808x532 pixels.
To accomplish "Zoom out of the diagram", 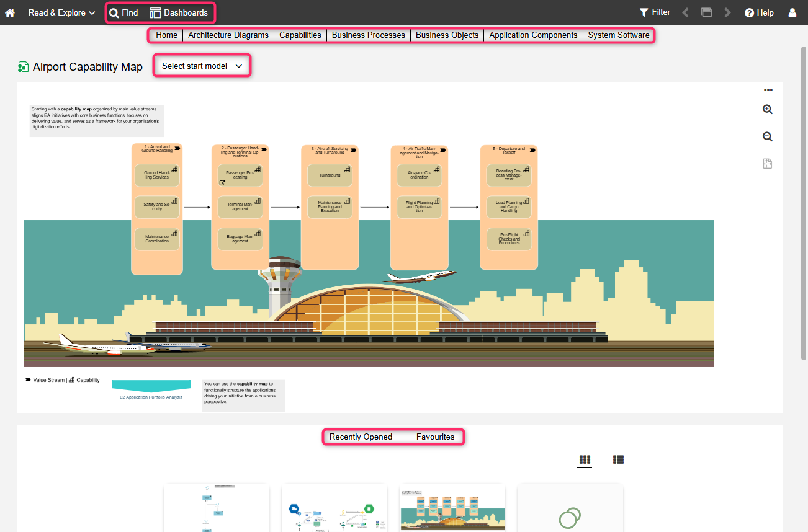I will click(x=768, y=137).
